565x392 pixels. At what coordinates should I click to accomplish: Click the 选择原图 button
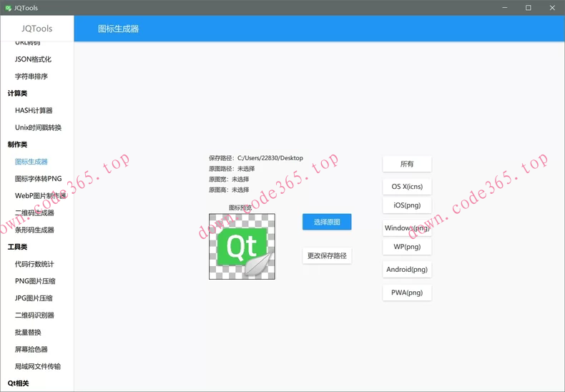[327, 222]
